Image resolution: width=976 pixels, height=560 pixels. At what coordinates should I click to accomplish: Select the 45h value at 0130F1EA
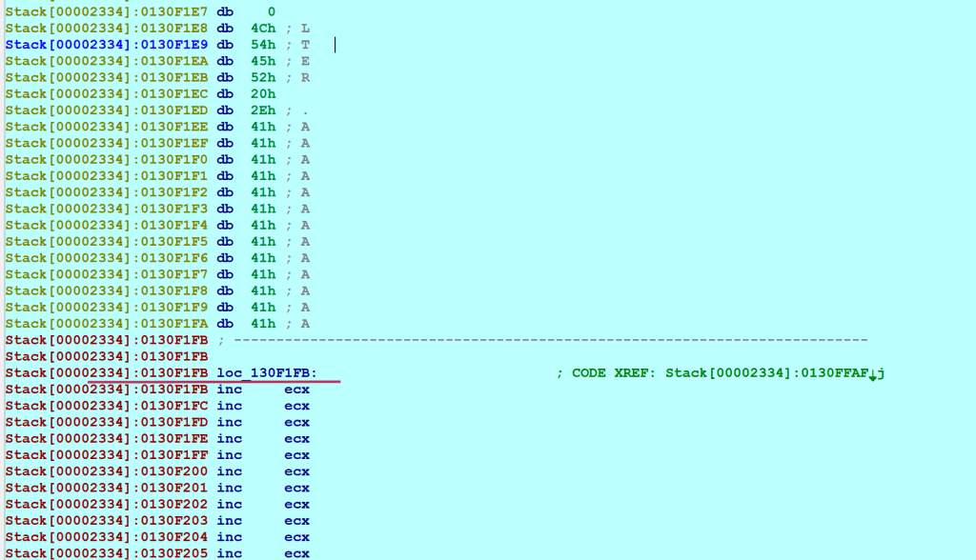[263, 61]
